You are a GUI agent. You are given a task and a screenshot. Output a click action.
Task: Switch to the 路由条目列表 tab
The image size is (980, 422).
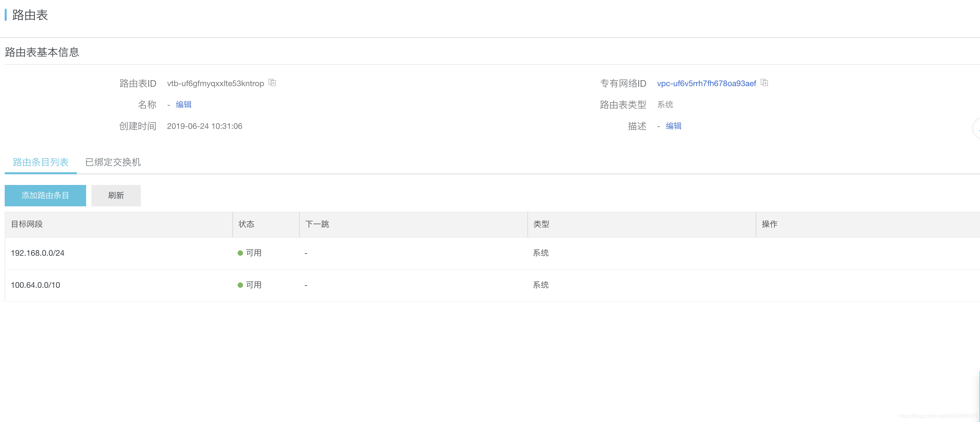point(41,162)
